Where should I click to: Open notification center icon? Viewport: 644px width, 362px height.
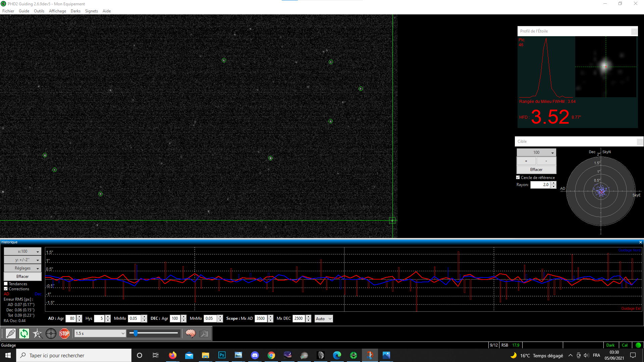click(x=633, y=355)
